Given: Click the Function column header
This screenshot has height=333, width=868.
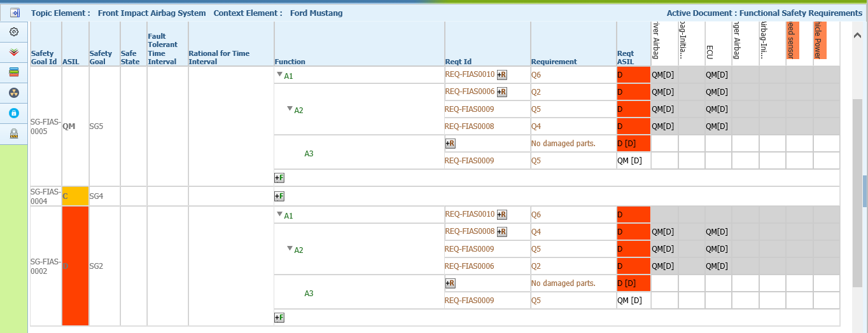Looking at the screenshot, I should pos(290,62).
